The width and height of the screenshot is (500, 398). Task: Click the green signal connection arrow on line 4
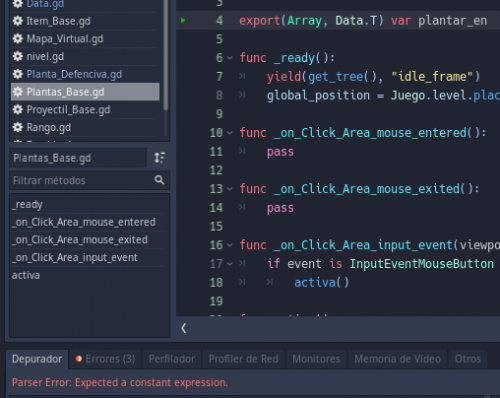pyautogui.click(x=183, y=20)
